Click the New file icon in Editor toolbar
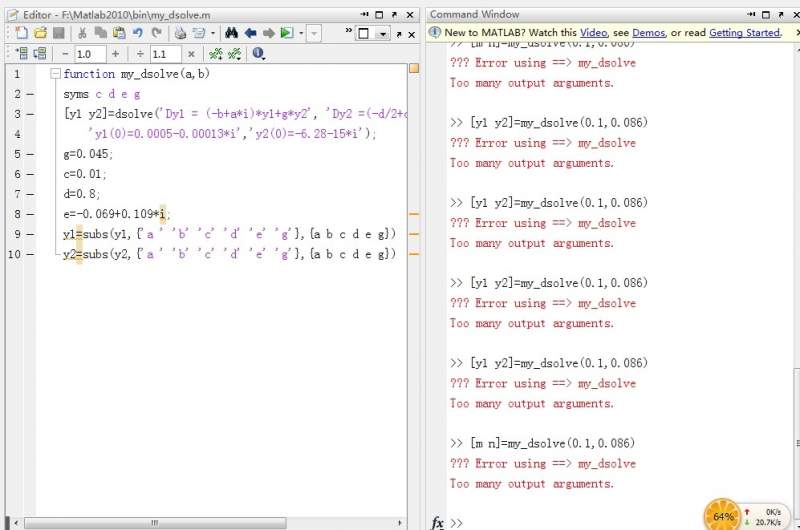 tap(22, 33)
